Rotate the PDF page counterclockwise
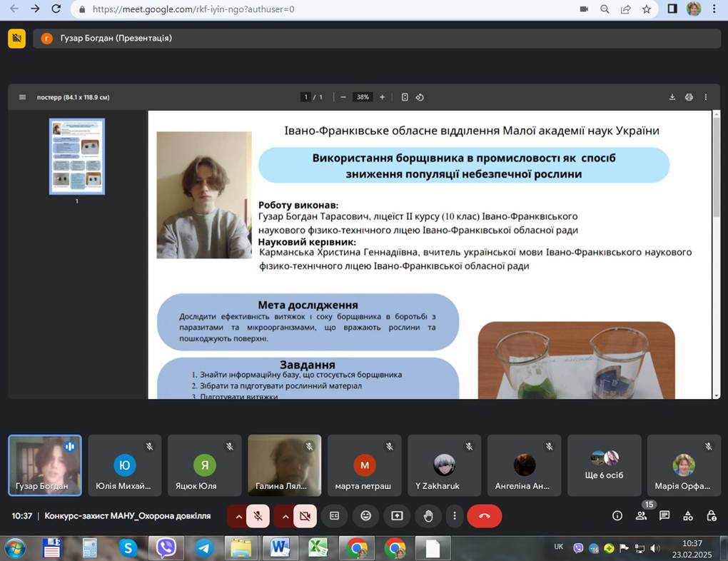The width and height of the screenshot is (728, 561). click(x=420, y=97)
